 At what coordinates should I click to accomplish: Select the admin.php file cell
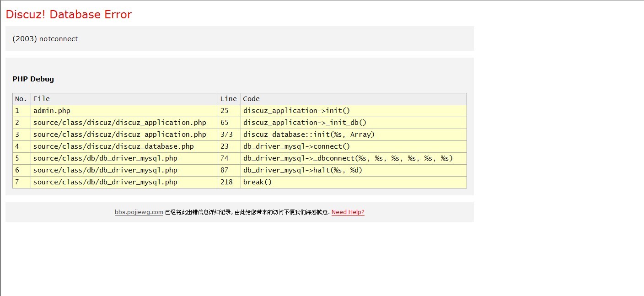(52, 111)
